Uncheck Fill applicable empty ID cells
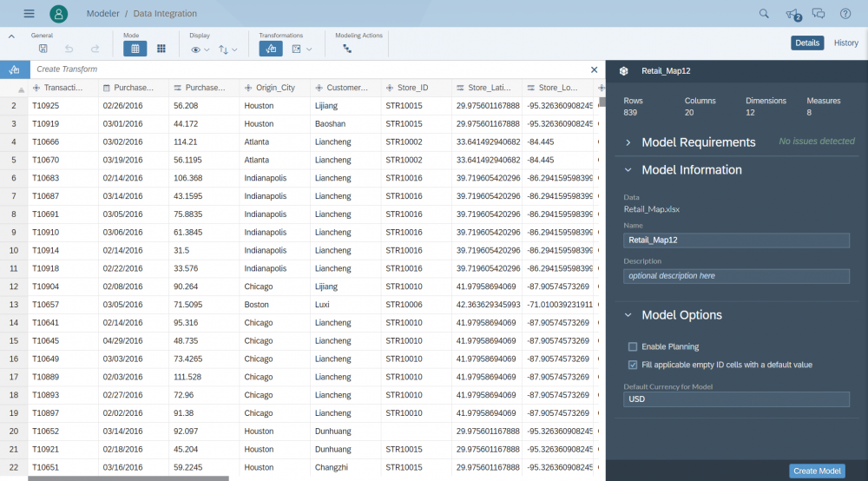Image resolution: width=868 pixels, height=481 pixels. click(633, 365)
